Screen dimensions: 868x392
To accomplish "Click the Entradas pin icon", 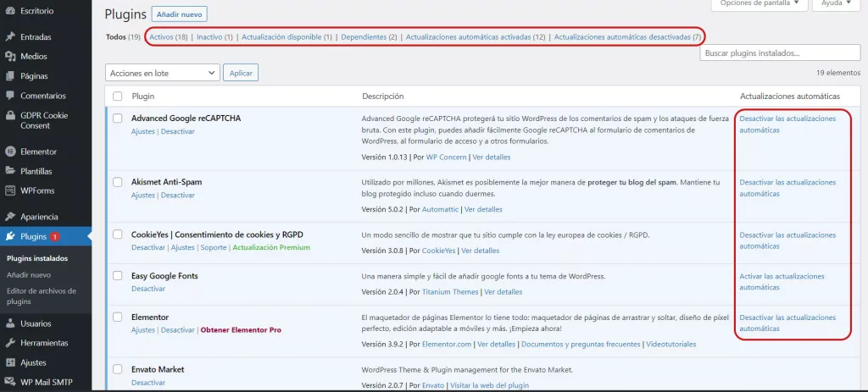I will pos(9,37).
